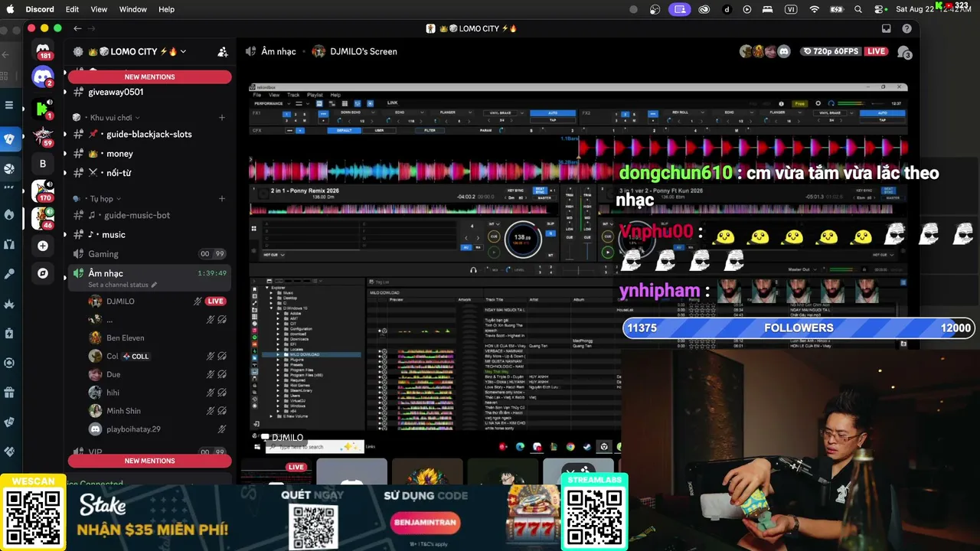
Task: Open the deck 1 pad grid icon
Action: coord(254,228)
